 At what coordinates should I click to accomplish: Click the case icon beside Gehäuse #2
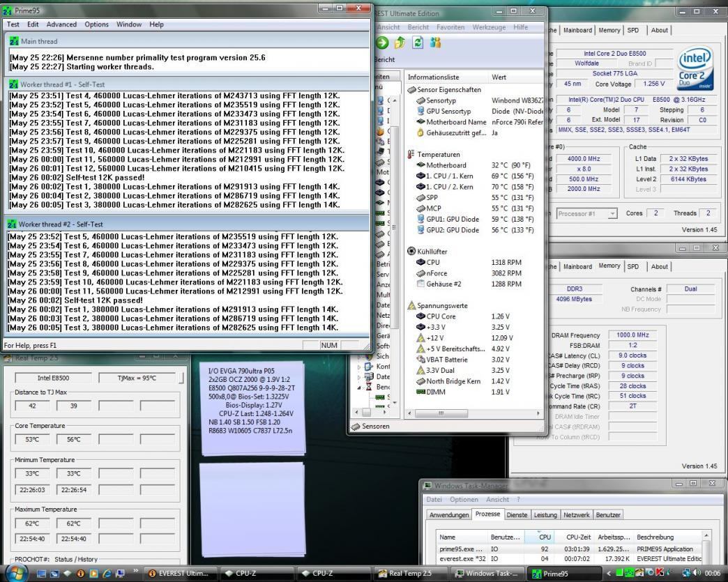pyautogui.click(x=420, y=284)
